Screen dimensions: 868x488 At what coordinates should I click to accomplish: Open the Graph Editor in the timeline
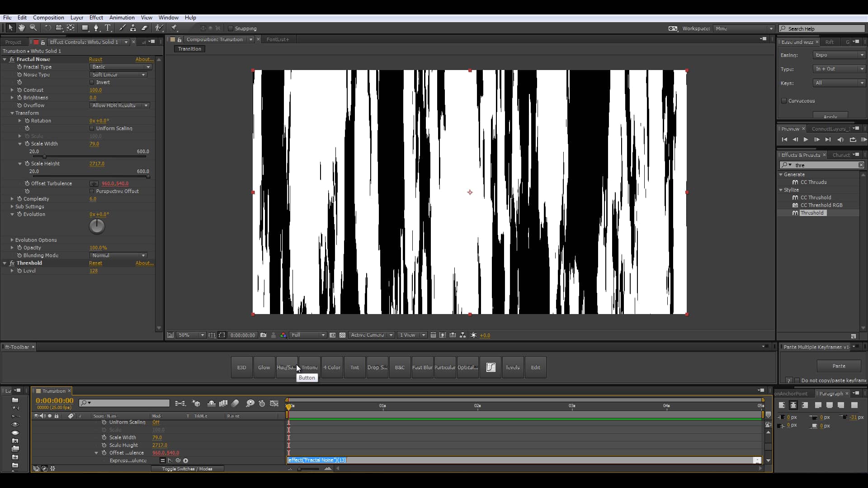pyautogui.click(x=274, y=403)
